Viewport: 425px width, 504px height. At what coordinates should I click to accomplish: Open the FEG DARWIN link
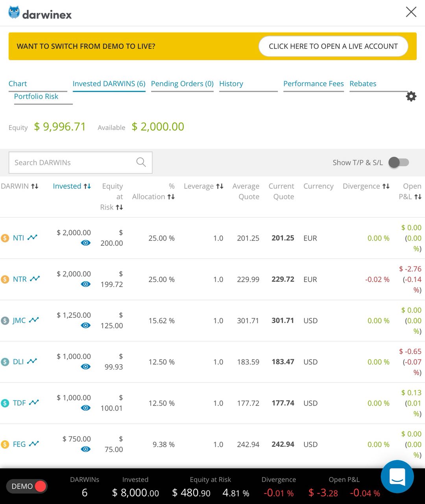click(x=19, y=445)
